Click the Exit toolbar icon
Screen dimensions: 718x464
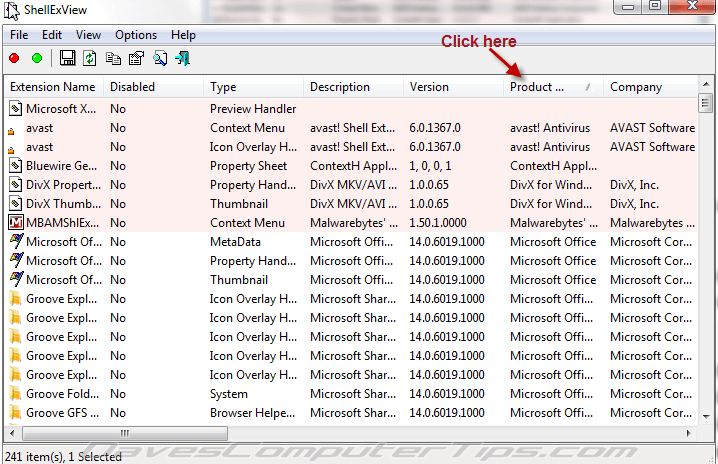[183, 58]
